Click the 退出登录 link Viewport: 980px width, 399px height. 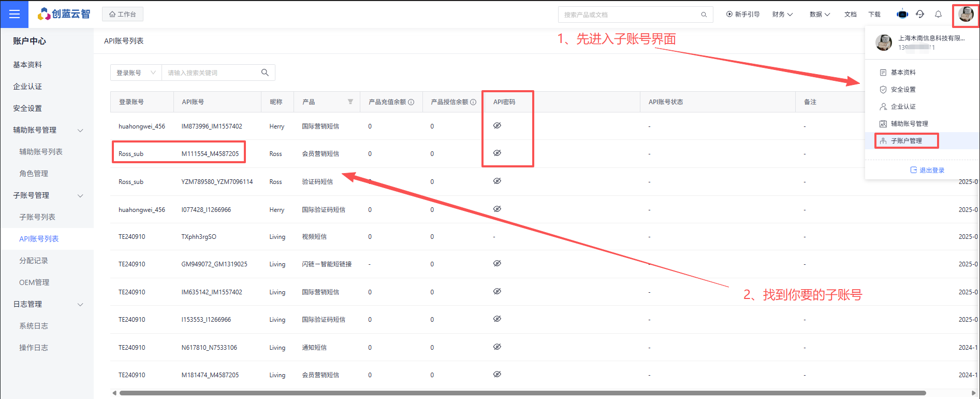tap(927, 170)
